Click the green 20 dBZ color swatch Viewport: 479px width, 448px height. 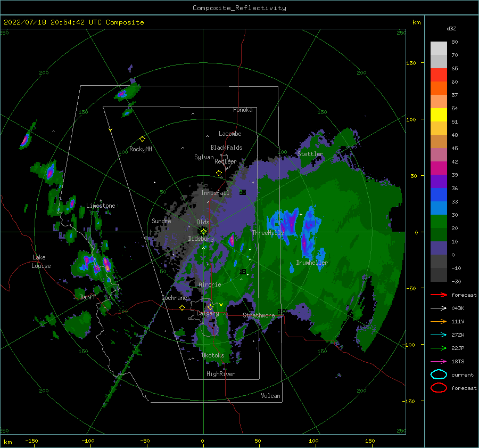tap(439, 222)
